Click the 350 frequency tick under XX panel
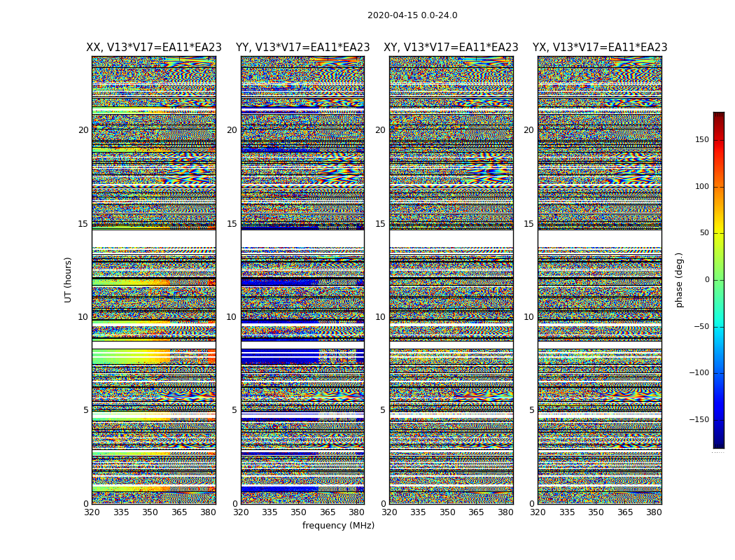735x560 pixels. pos(150,512)
